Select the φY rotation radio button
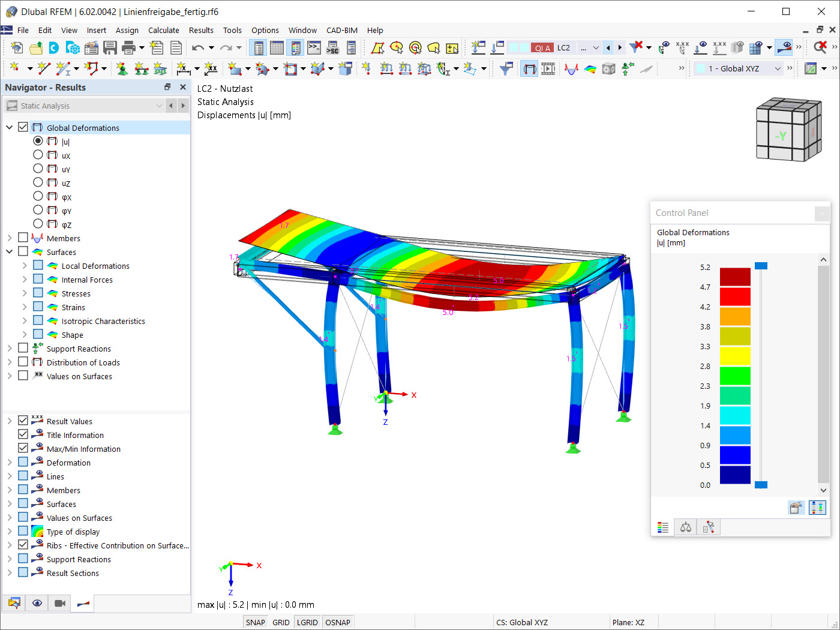The height and width of the screenshot is (630, 840). (38, 210)
